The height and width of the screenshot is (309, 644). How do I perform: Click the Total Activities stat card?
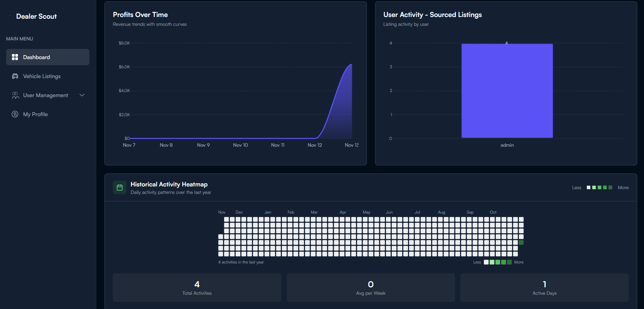pos(197,288)
